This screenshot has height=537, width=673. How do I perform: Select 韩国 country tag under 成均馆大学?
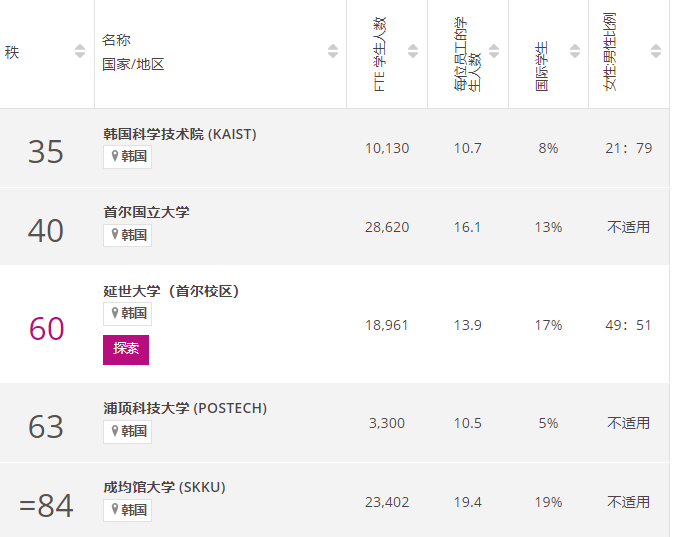(127, 510)
